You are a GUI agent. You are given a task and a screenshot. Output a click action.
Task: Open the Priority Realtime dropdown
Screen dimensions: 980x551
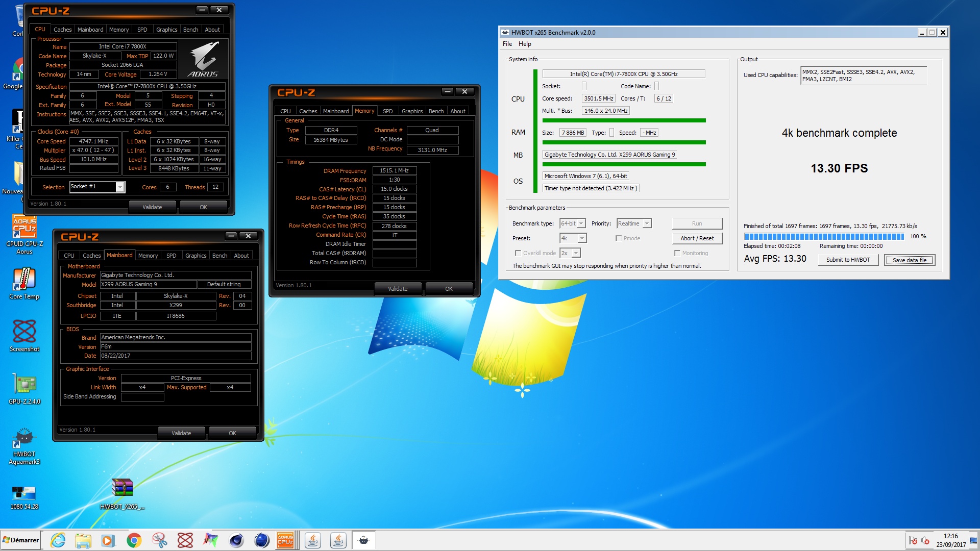(x=634, y=223)
